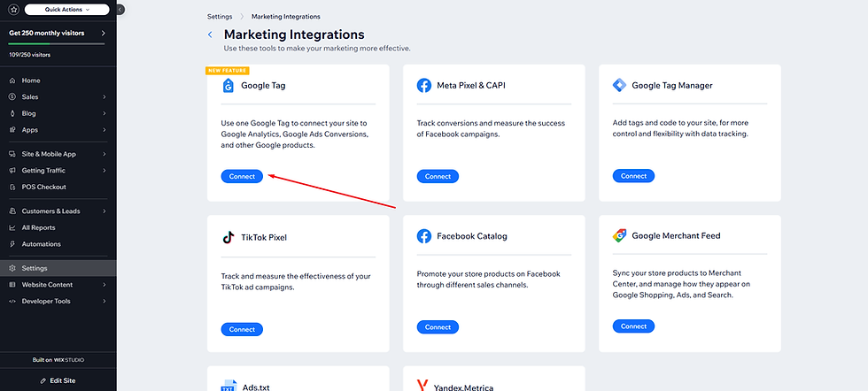Click the Google Tag card title

(x=264, y=86)
